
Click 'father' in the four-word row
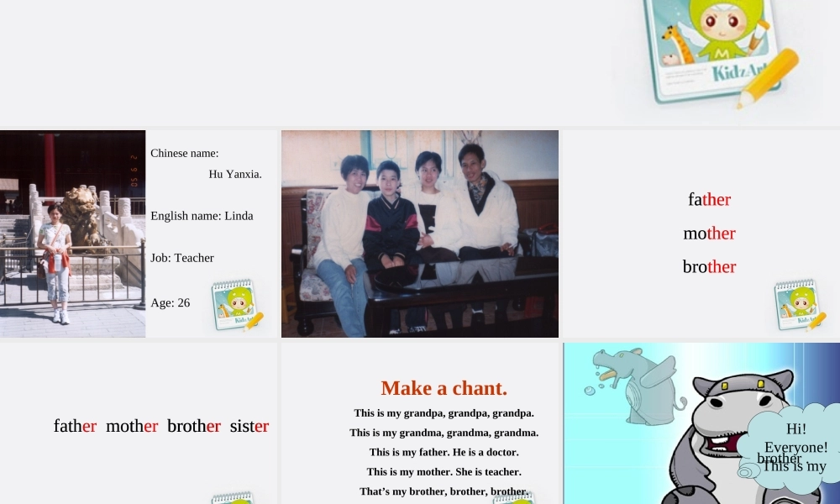tap(75, 426)
